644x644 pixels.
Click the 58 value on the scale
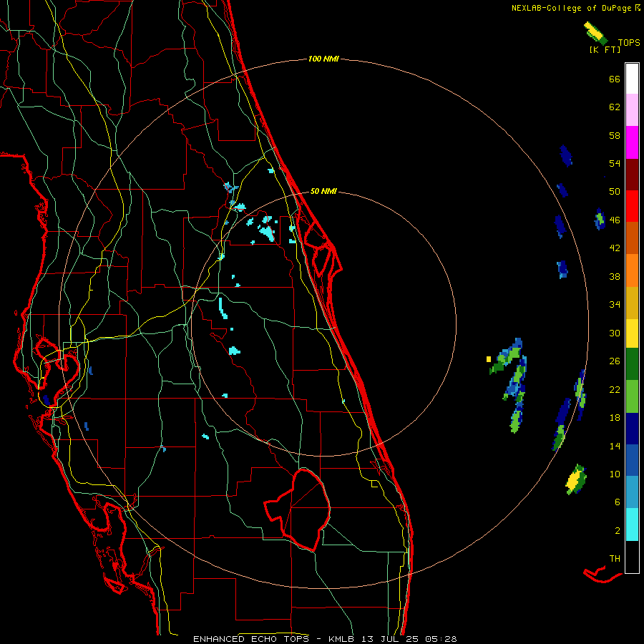pyautogui.click(x=615, y=135)
